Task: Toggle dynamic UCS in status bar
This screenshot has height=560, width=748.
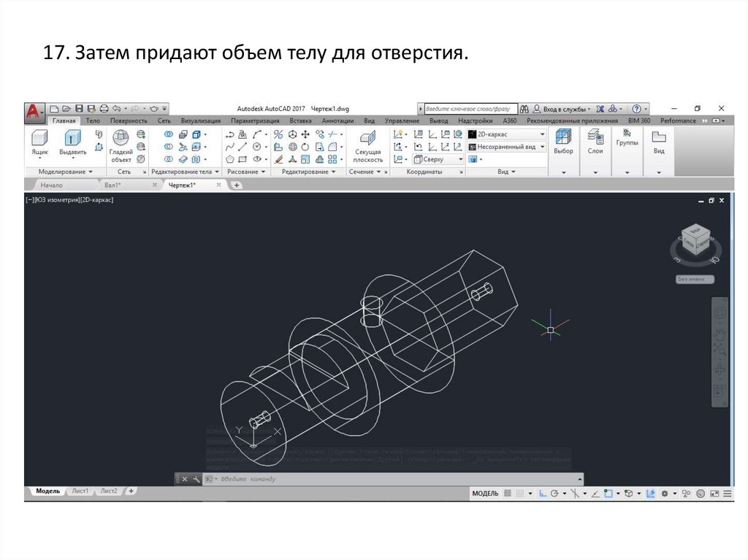Action: click(650, 494)
